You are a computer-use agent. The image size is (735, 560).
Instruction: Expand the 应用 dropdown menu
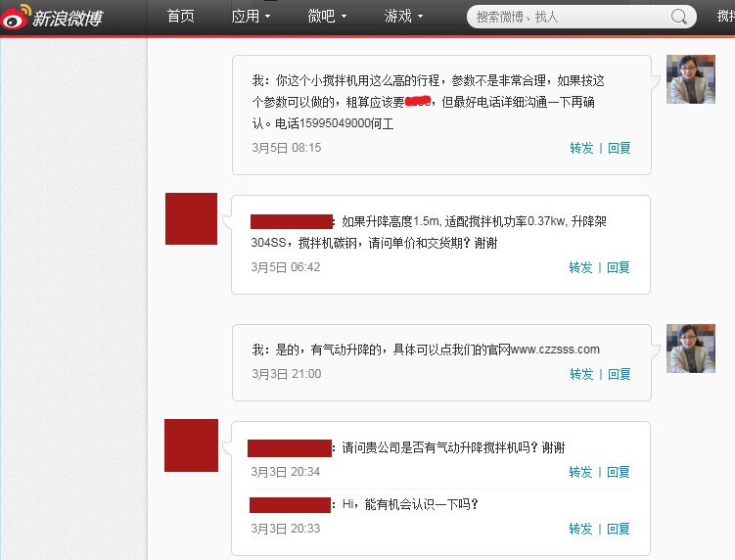(x=251, y=17)
